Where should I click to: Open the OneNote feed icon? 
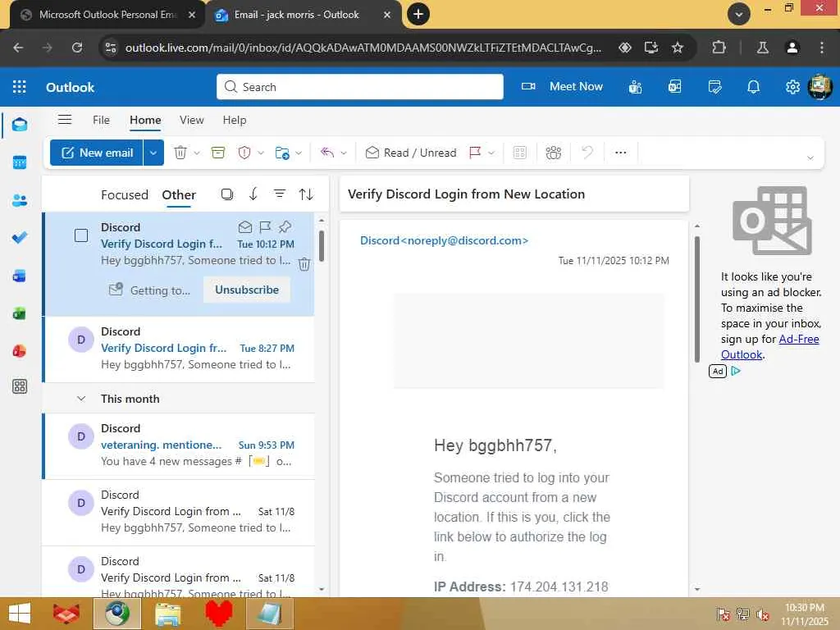675,87
